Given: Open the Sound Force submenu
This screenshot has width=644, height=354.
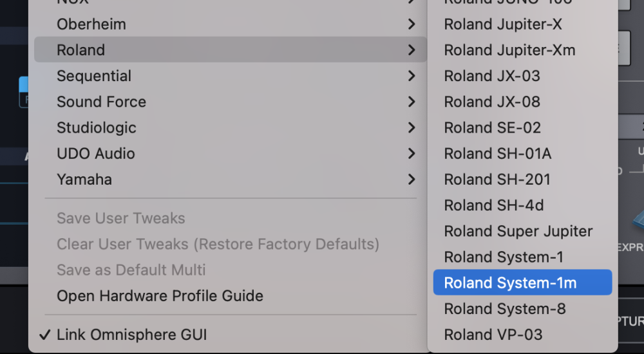Looking at the screenshot, I should pos(101,102).
